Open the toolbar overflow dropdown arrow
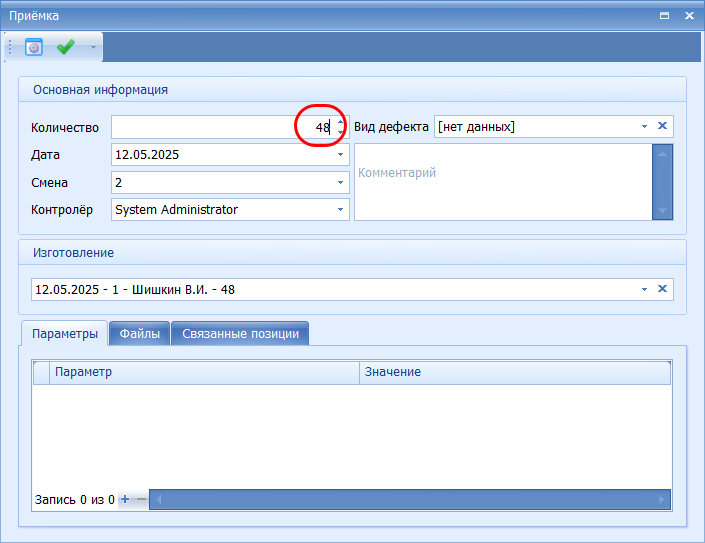 93,47
